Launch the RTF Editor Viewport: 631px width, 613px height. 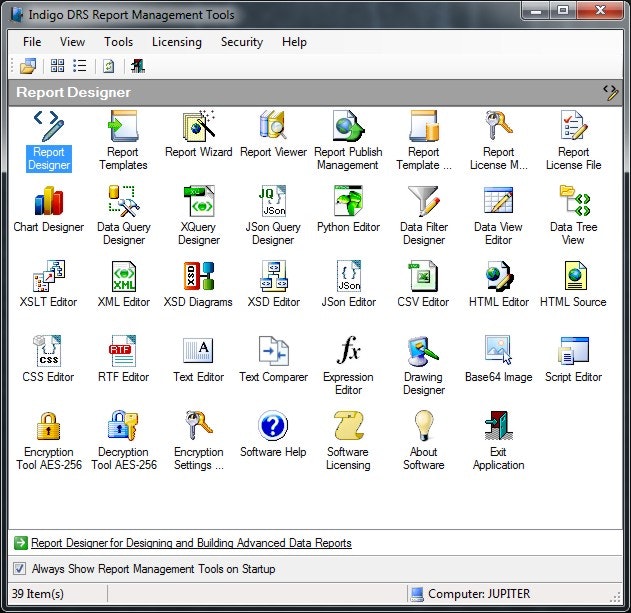[x=123, y=359]
